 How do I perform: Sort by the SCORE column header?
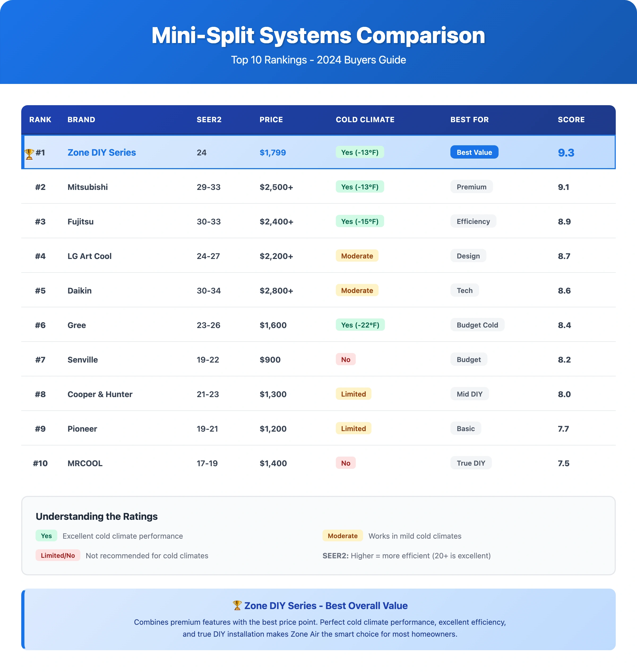[x=571, y=120]
